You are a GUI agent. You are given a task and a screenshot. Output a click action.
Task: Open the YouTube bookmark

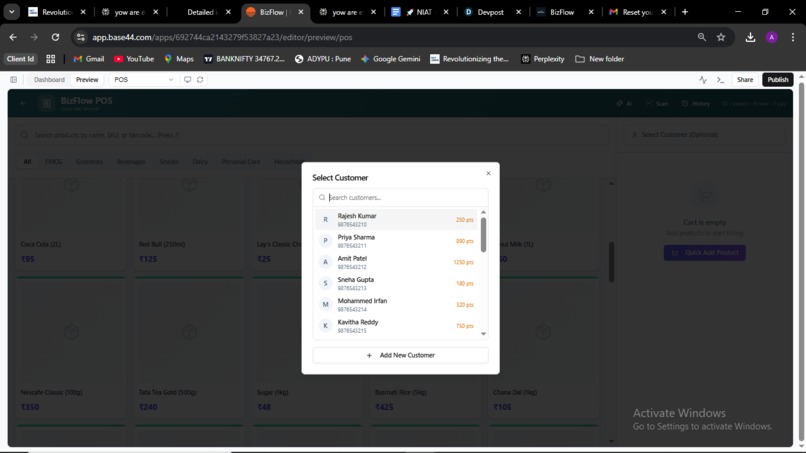tap(134, 59)
